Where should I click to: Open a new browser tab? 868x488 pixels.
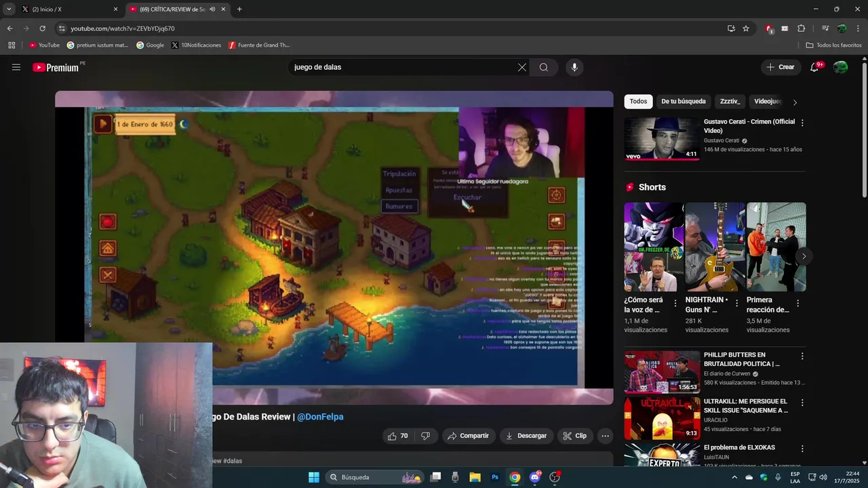(x=239, y=9)
